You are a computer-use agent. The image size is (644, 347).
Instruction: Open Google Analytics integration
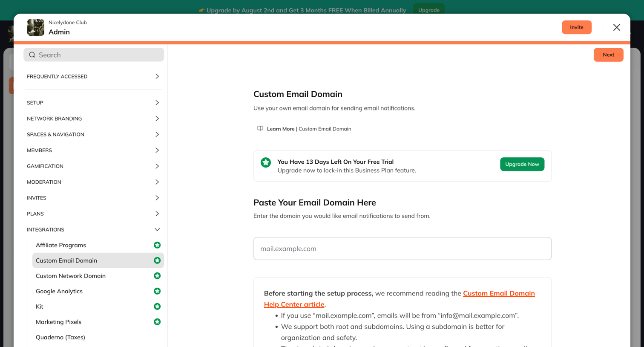pos(98,291)
